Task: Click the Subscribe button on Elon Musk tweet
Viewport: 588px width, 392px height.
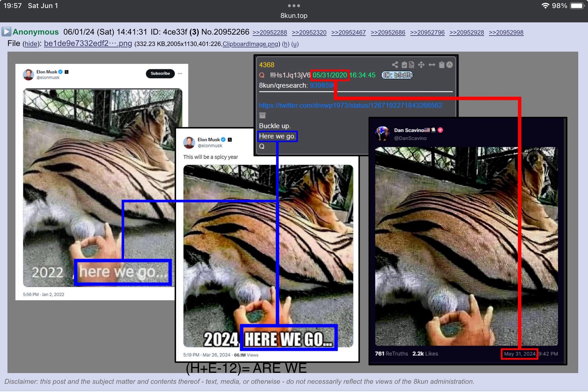Action: click(160, 73)
